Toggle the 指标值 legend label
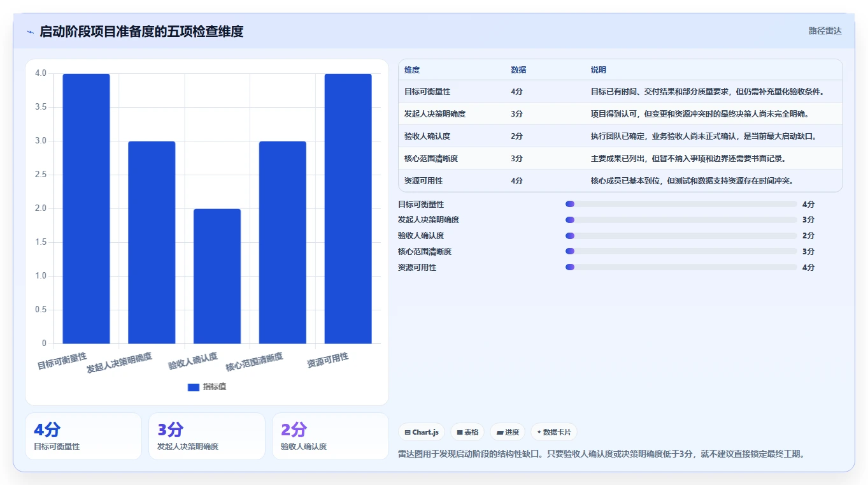Image resolution: width=868 pixels, height=485 pixels. click(x=215, y=387)
